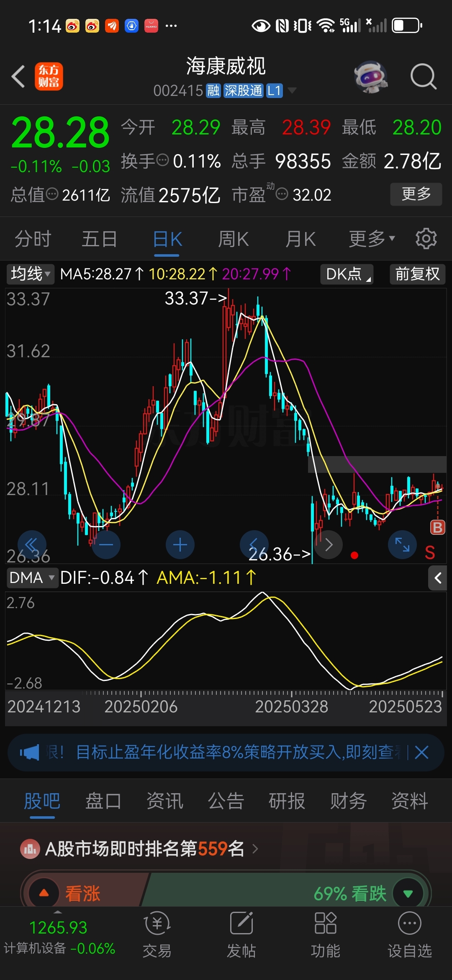The height and width of the screenshot is (980, 452).
Task: Tap the search magnifier icon
Action: pos(423,77)
